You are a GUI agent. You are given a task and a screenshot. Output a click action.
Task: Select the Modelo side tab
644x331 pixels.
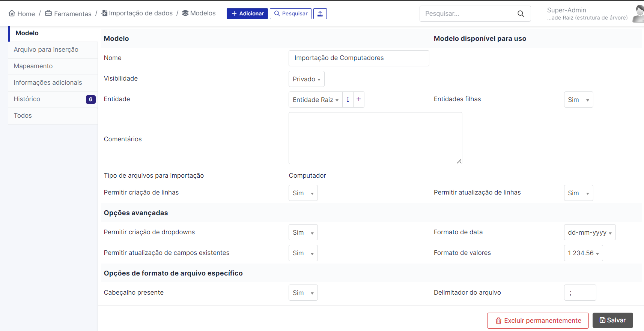[53, 33]
